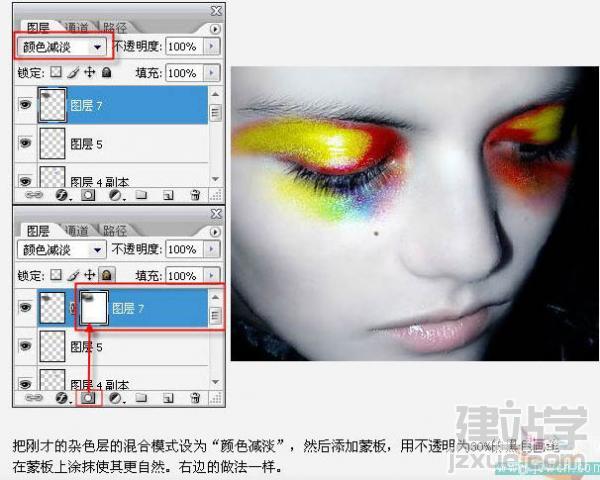Open fill slider arrow in lower panel
Viewport: 600px width, 480px height.
[212, 275]
